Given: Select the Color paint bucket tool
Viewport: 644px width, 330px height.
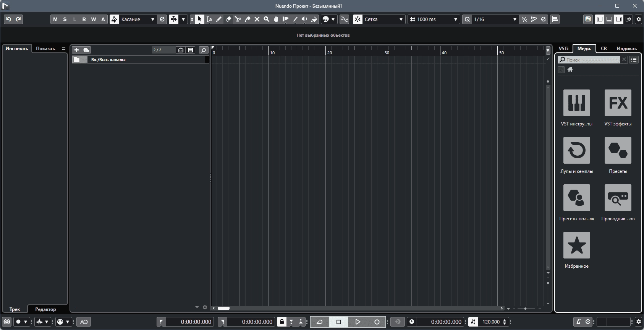Looking at the screenshot, I should [314, 19].
